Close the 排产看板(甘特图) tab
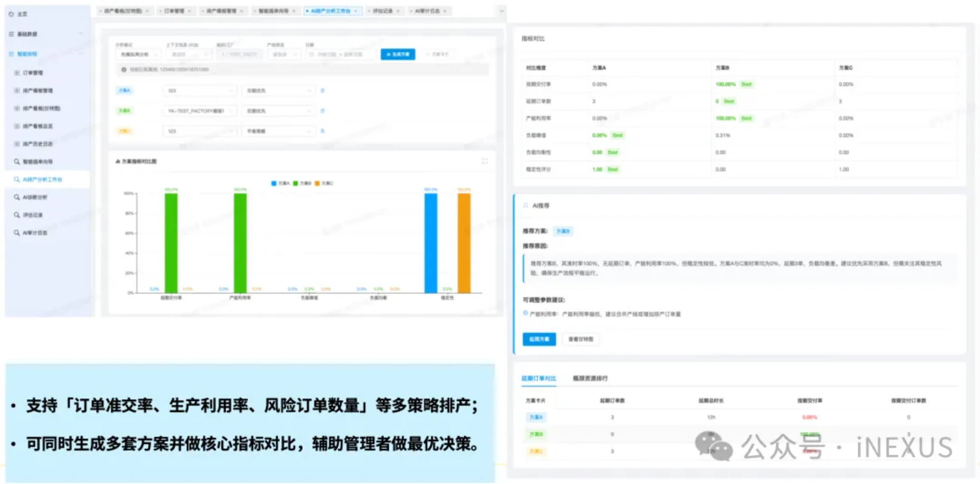The height and width of the screenshot is (484, 980). click(147, 11)
